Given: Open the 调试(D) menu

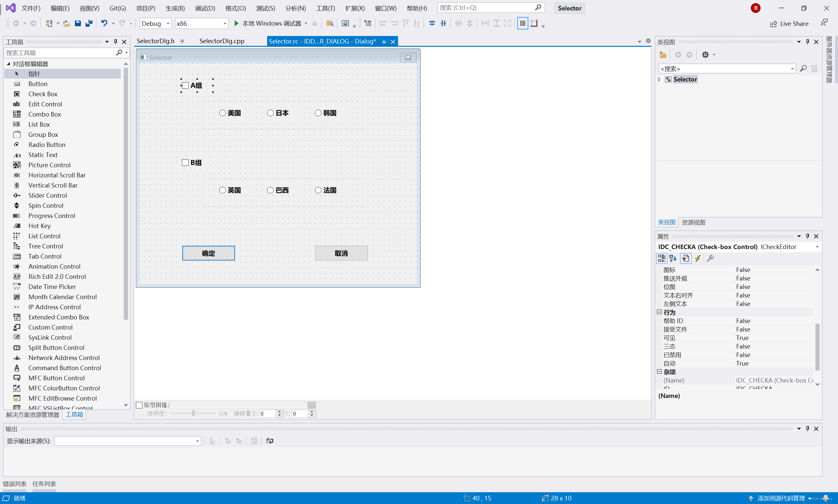Looking at the screenshot, I should click(205, 8).
